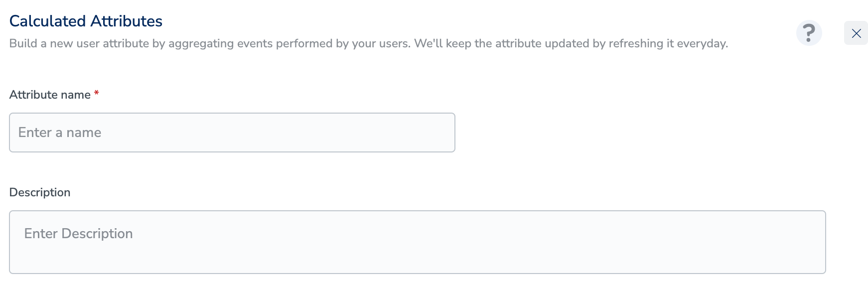Image resolution: width=868 pixels, height=283 pixels.
Task: Open the help question mark icon
Action: coord(809,33)
